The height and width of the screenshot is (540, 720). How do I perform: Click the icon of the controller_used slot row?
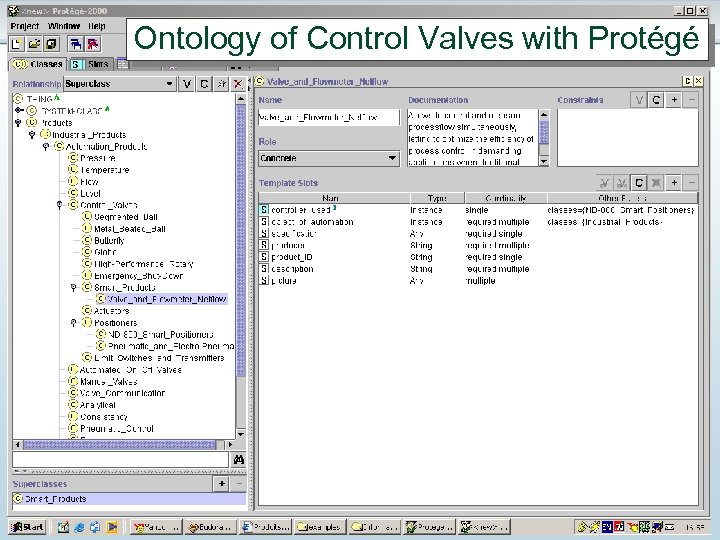[x=264, y=210]
